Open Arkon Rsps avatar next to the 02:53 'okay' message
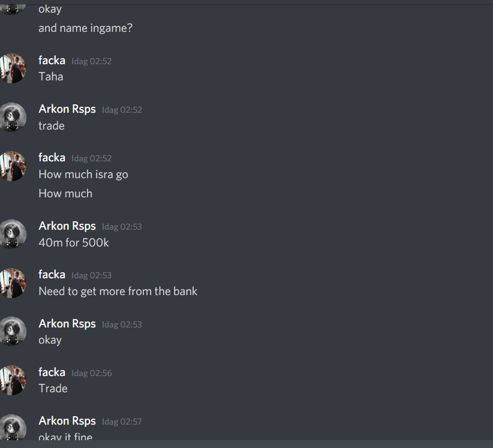This screenshot has height=448, width=493. click(x=12, y=332)
